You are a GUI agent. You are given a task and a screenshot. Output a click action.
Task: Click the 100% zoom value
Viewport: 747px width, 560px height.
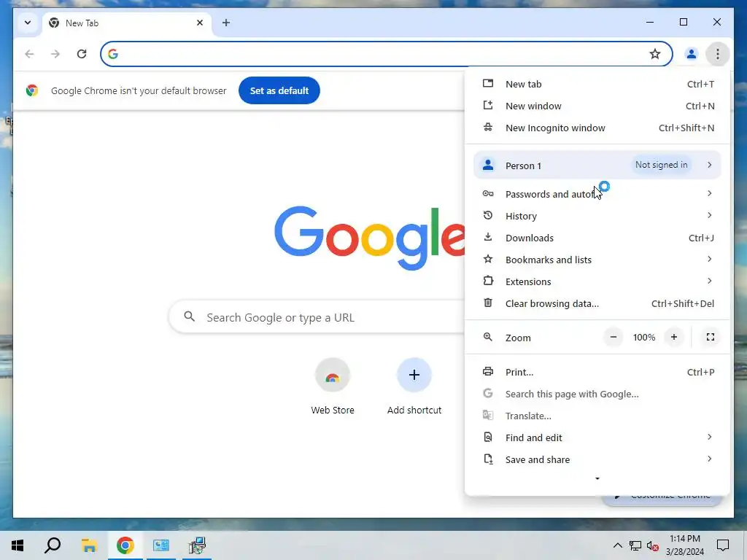[644, 337]
